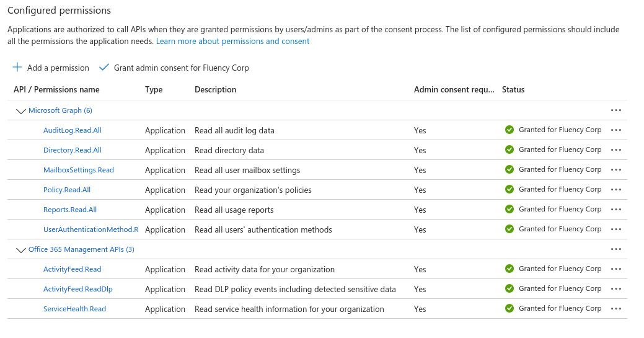Click green granted status icon for Directory.Read.All

pos(509,149)
